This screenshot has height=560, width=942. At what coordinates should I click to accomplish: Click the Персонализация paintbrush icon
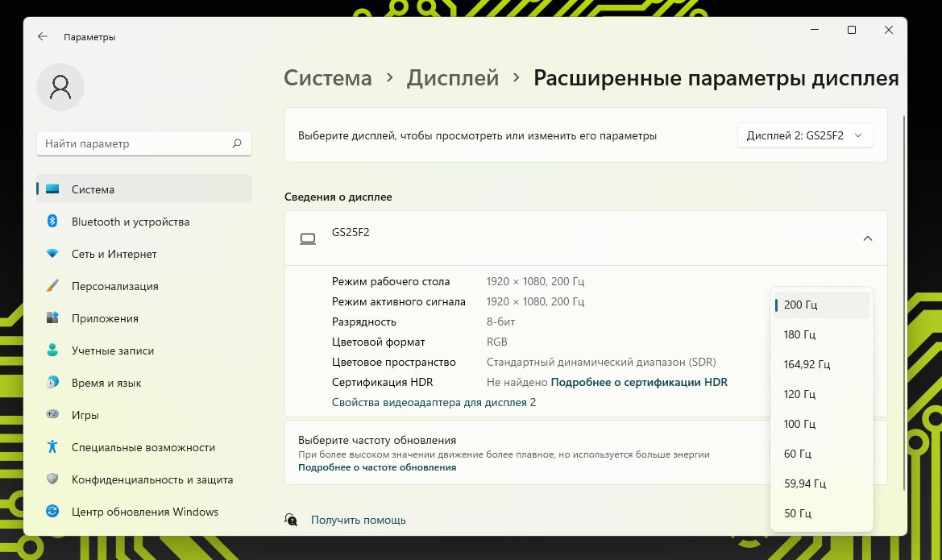coord(52,286)
